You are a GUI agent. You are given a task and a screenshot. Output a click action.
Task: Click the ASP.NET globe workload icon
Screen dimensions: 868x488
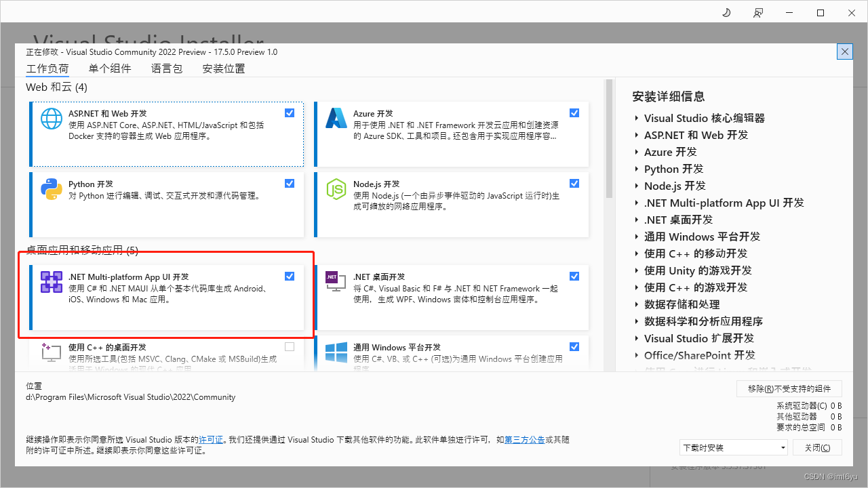(x=52, y=119)
